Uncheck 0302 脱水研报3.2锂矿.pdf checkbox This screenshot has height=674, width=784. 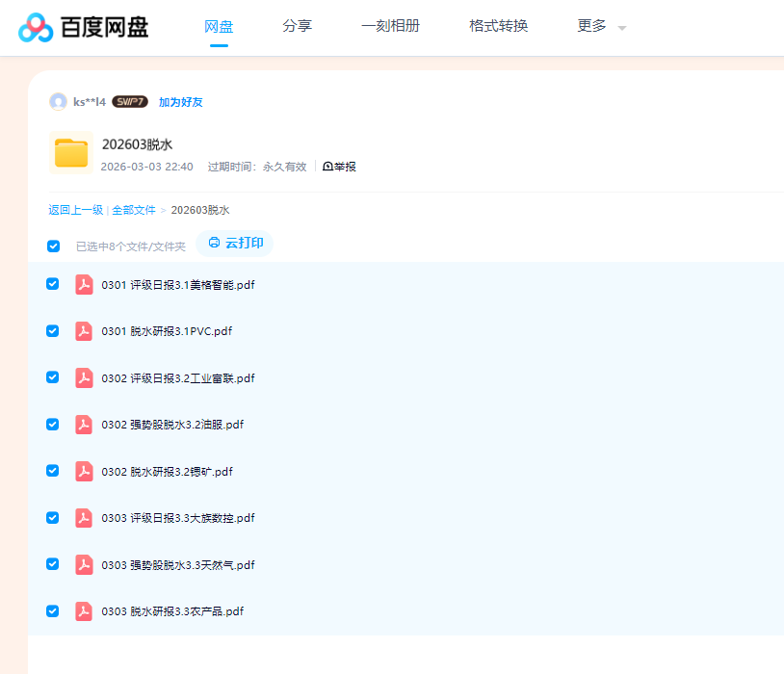[x=53, y=471]
